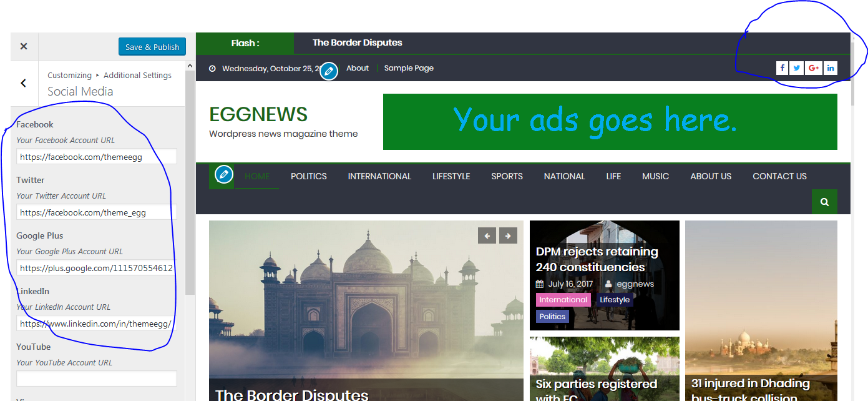
Task: Click the search magnifier icon in the nav bar
Action: tap(824, 202)
